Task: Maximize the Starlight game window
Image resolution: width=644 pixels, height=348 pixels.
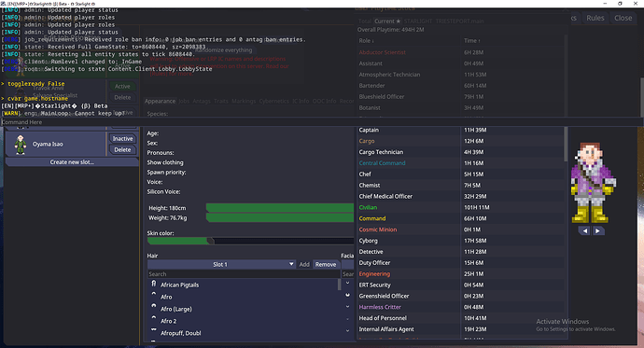Action: [620, 4]
